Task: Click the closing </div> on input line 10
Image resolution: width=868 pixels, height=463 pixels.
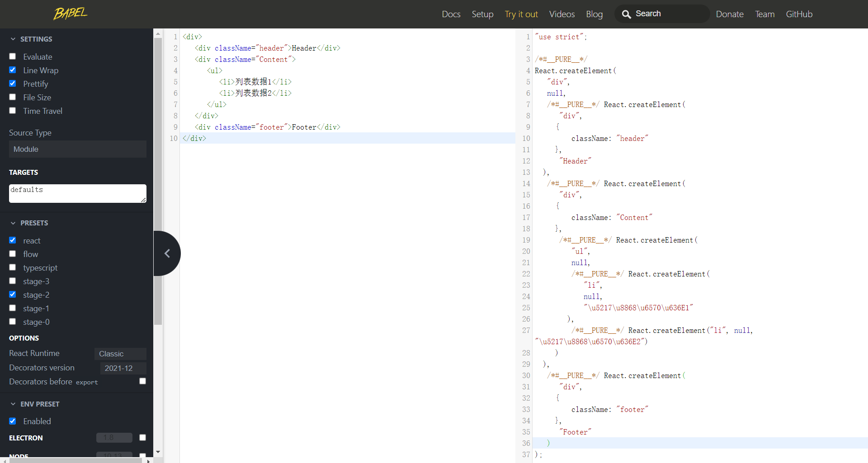Action: coord(194,138)
